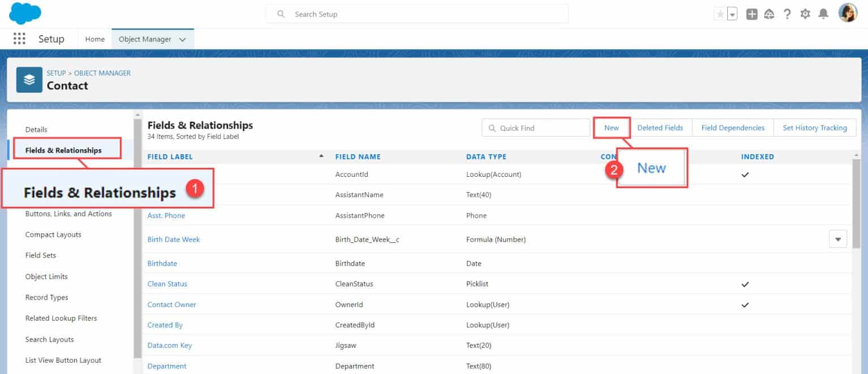Click the Salesforce cloud logo
Image resolution: width=868 pixels, height=374 pixels.
25,14
